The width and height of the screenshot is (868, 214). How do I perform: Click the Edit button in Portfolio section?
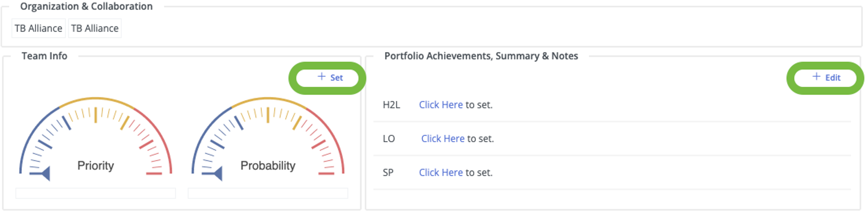[x=825, y=78]
